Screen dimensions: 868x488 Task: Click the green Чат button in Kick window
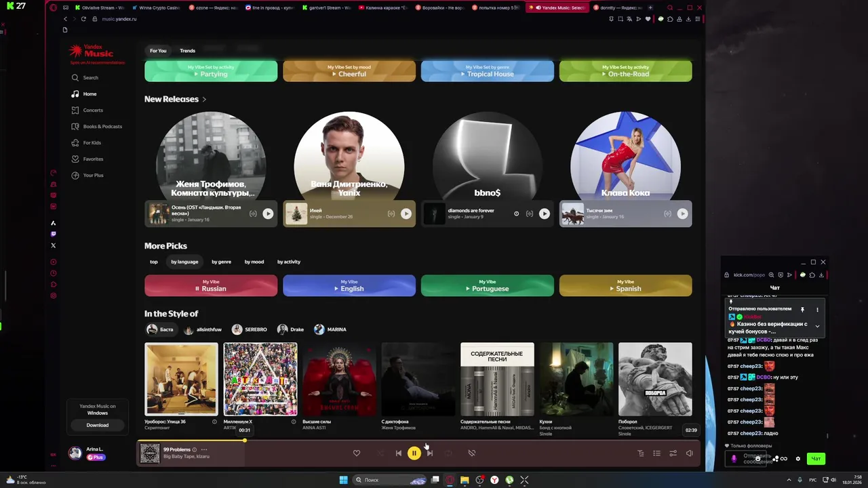click(816, 459)
